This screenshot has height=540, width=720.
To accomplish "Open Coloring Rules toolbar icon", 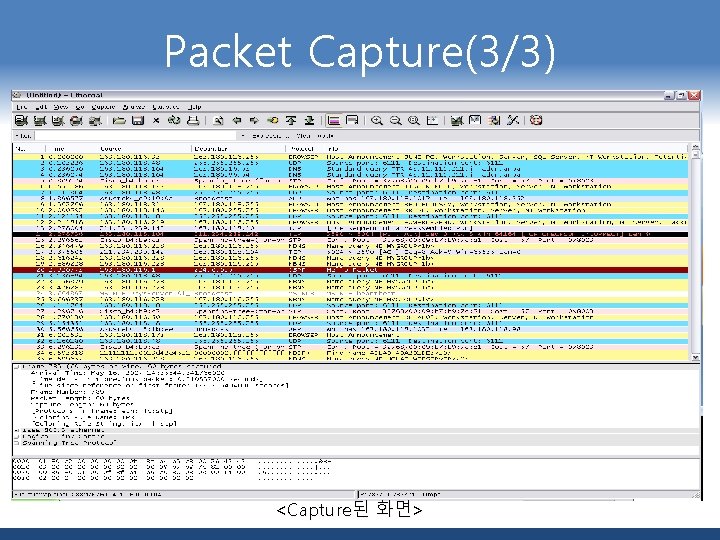I will tap(494, 121).
